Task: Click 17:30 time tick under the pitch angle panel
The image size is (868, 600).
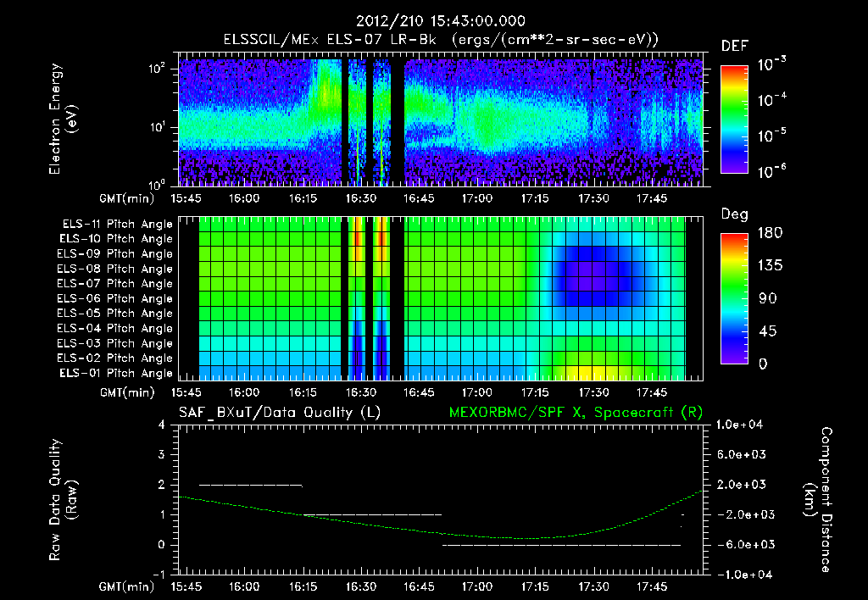Action: coord(593,393)
